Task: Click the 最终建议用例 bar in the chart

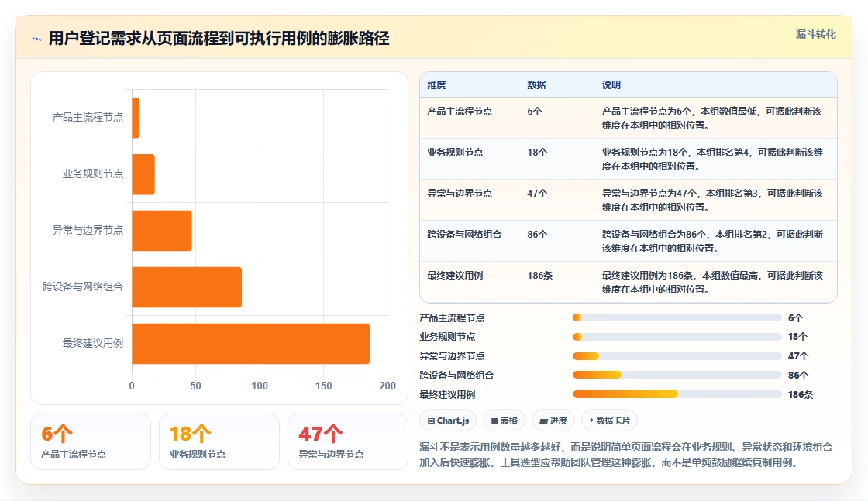Action: coord(251,343)
